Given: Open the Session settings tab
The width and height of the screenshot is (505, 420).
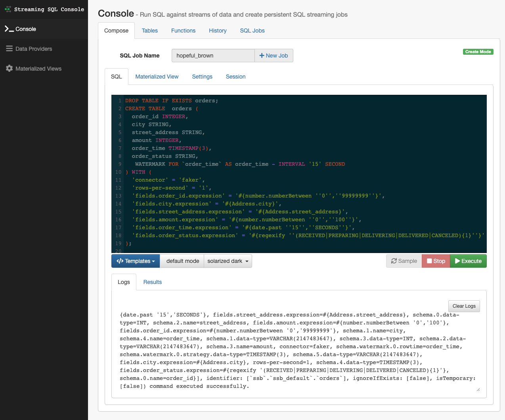Looking at the screenshot, I should coord(235,77).
